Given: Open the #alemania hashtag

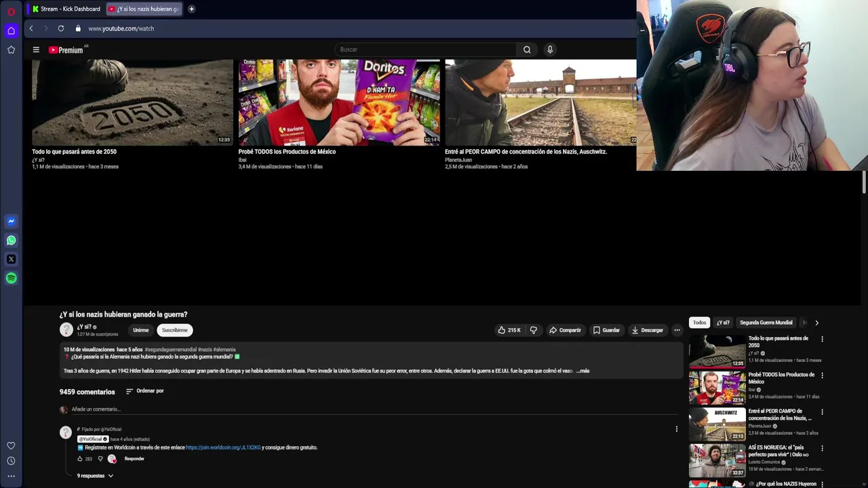Looking at the screenshot, I should coord(224,350).
